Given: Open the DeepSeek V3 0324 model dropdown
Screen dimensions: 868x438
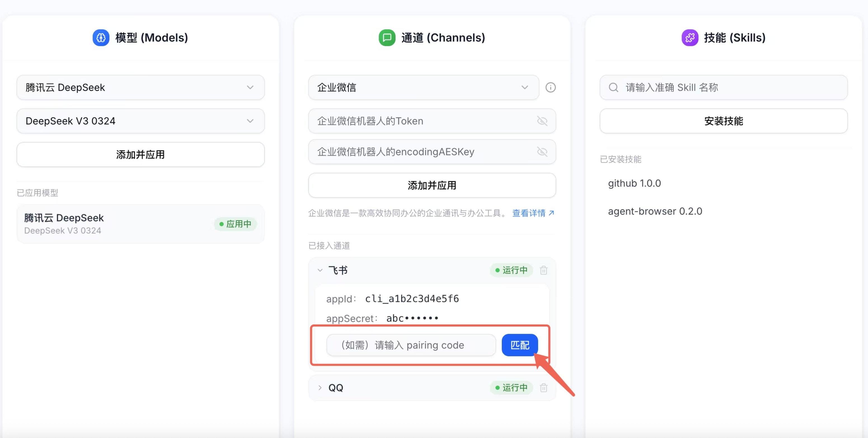Looking at the screenshot, I should [x=140, y=121].
